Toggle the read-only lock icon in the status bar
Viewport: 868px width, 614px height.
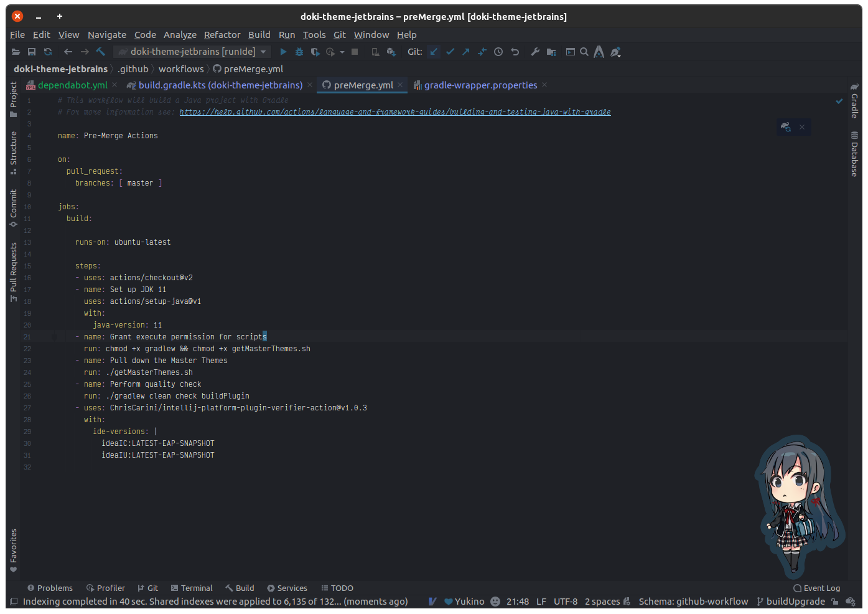point(835,602)
